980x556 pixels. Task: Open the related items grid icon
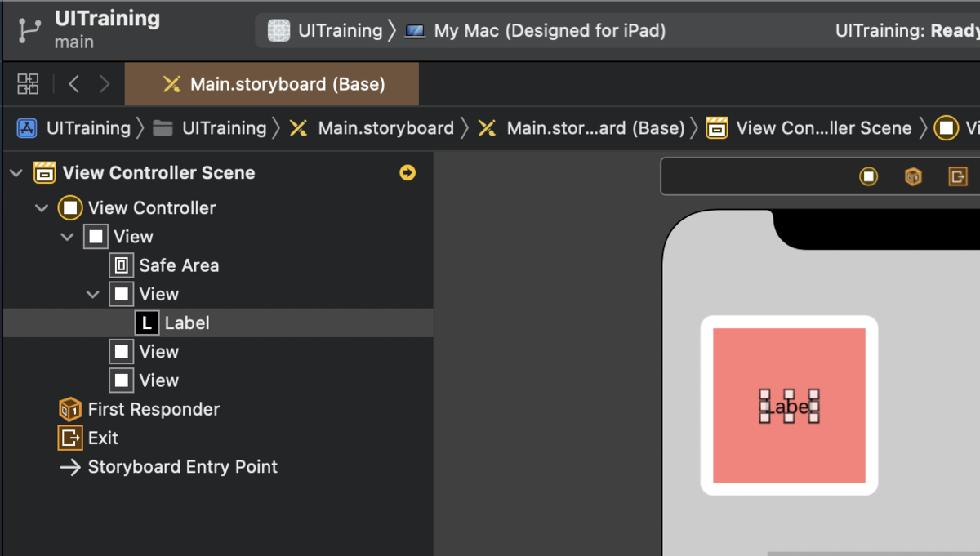click(x=28, y=84)
